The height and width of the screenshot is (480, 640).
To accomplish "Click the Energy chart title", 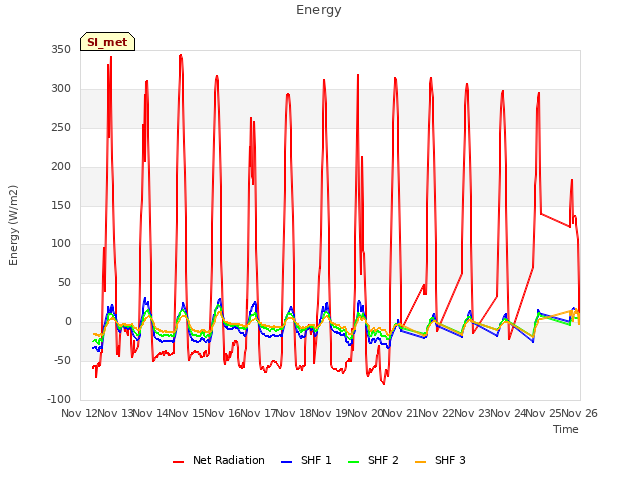I will [x=319, y=10].
